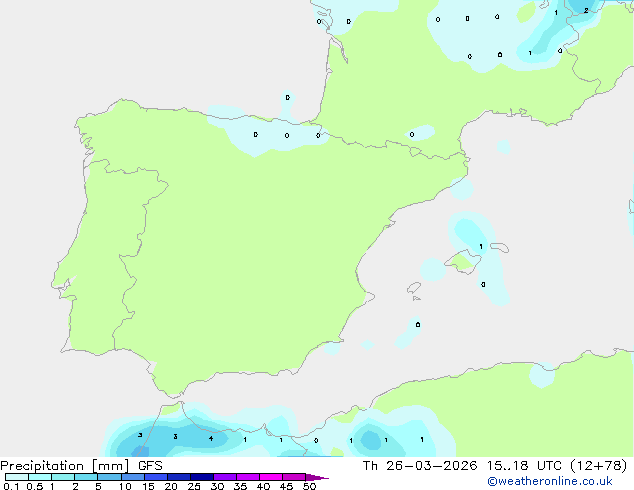Click the legend label '0.5'
The image size is (634, 490).
(x=35, y=486)
